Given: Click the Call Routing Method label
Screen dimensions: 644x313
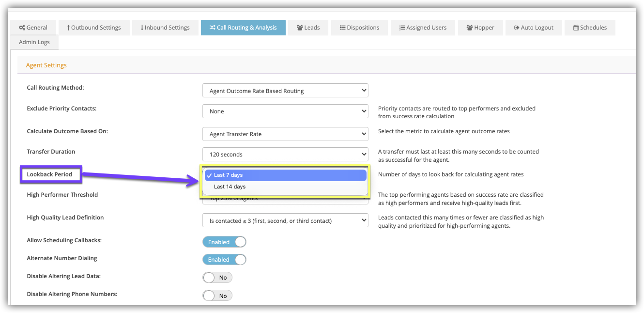Looking at the screenshot, I should [55, 88].
